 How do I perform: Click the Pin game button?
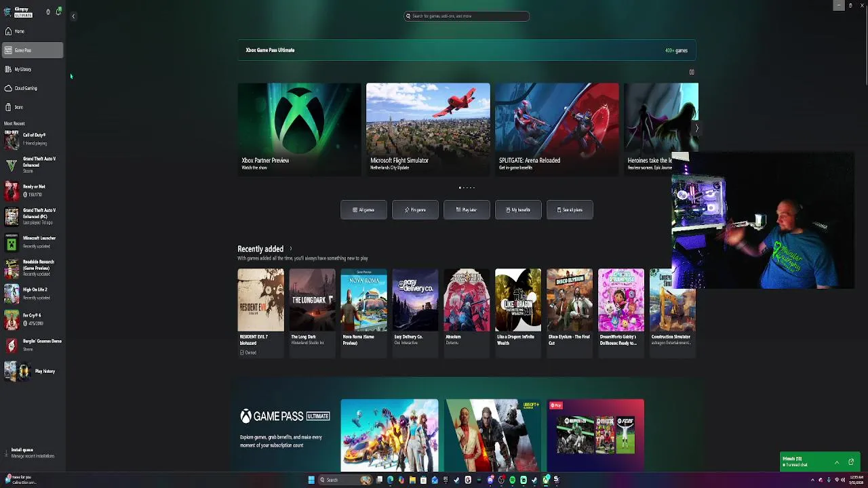[415, 210]
